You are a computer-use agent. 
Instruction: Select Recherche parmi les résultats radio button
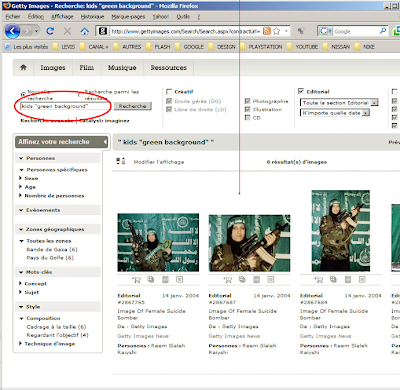[x=80, y=95]
